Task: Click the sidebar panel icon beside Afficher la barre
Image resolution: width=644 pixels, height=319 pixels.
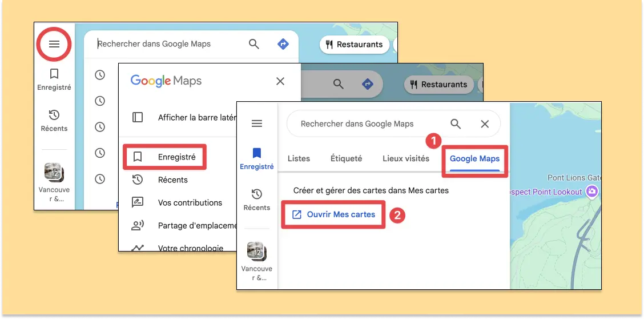Action: (138, 117)
